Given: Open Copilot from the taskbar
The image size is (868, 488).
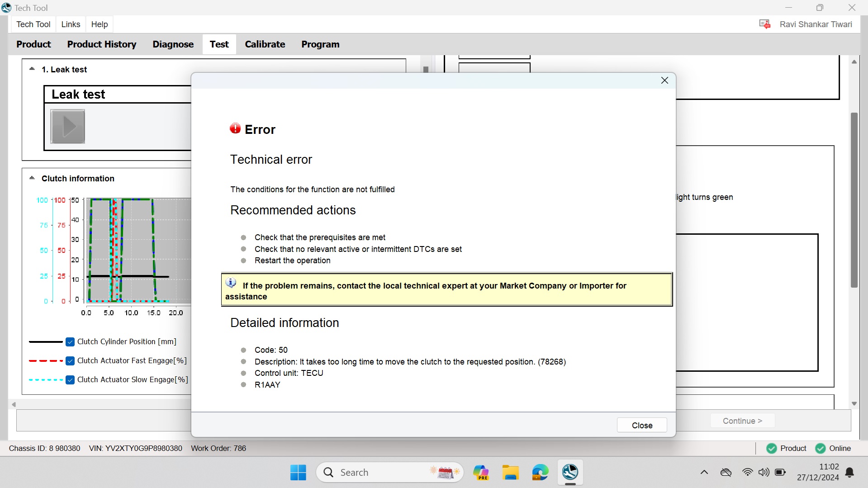Looking at the screenshot, I should point(481,473).
